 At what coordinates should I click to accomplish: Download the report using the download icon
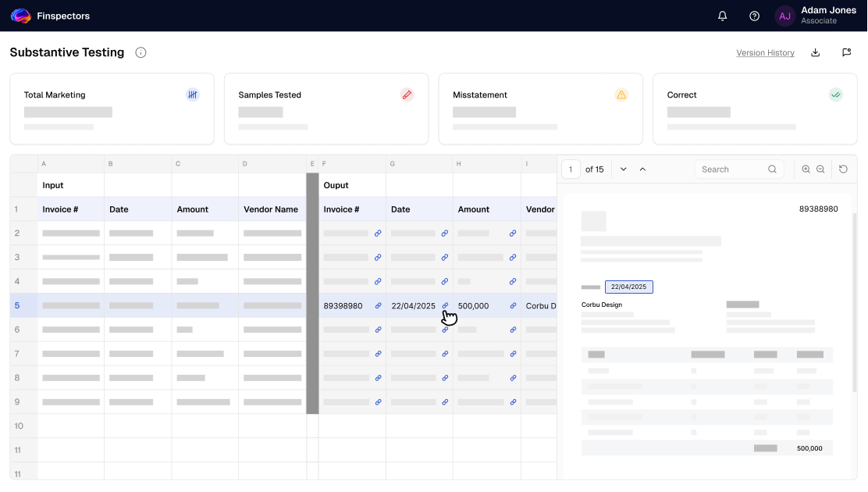pos(816,52)
